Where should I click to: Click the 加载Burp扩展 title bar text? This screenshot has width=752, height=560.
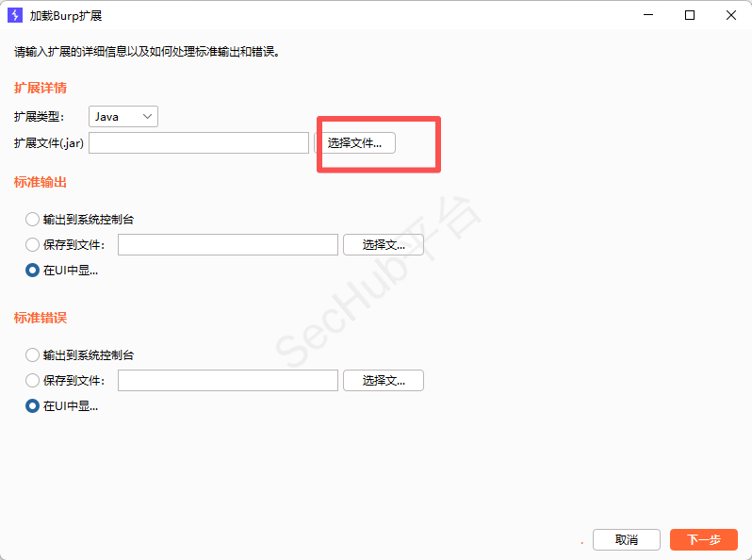(x=65, y=15)
